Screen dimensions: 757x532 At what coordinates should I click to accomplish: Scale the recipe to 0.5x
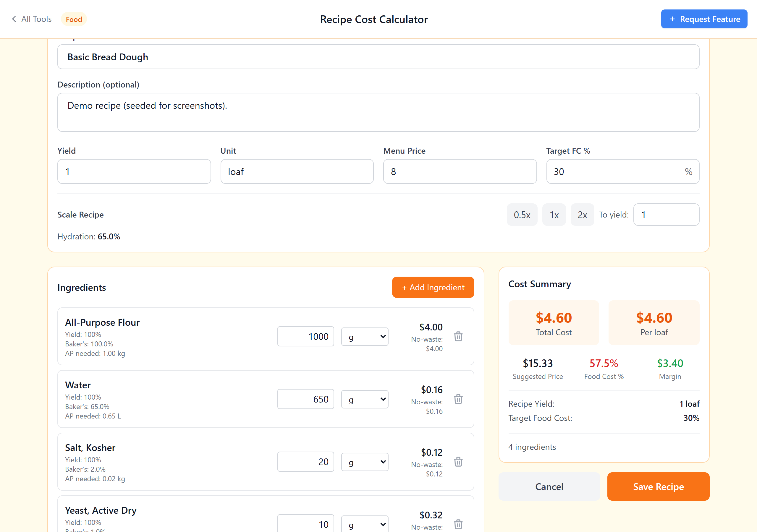522,215
